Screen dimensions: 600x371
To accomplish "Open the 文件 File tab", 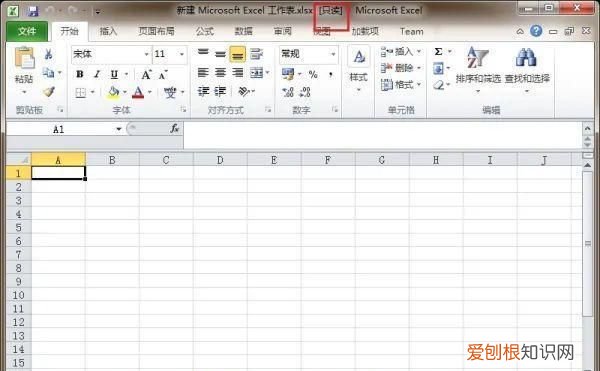I will (x=27, y=31).
